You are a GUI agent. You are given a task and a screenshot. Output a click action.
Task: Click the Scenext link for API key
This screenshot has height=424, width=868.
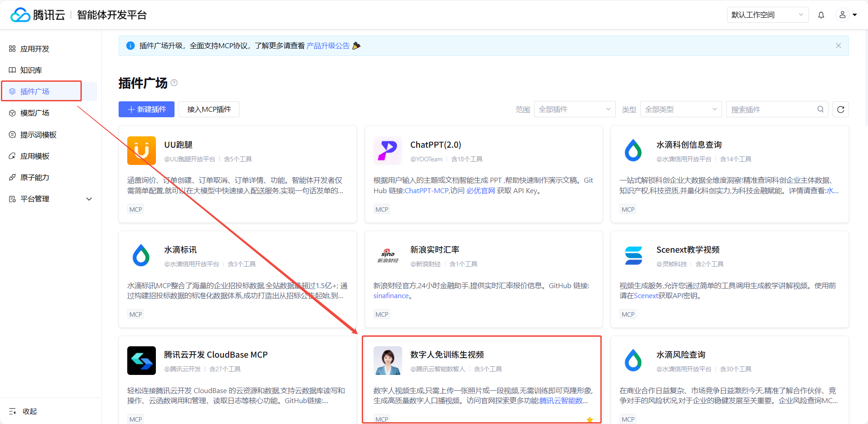(x=646, y=296)
